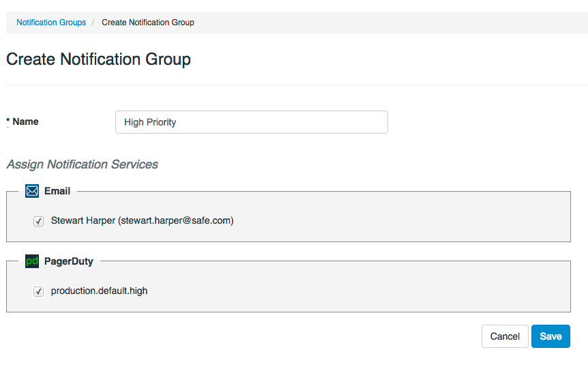Viewport: 588px width, 367px height.
Task: Focus the Name input containing High Priority
Action: click(x=251, y=122)
